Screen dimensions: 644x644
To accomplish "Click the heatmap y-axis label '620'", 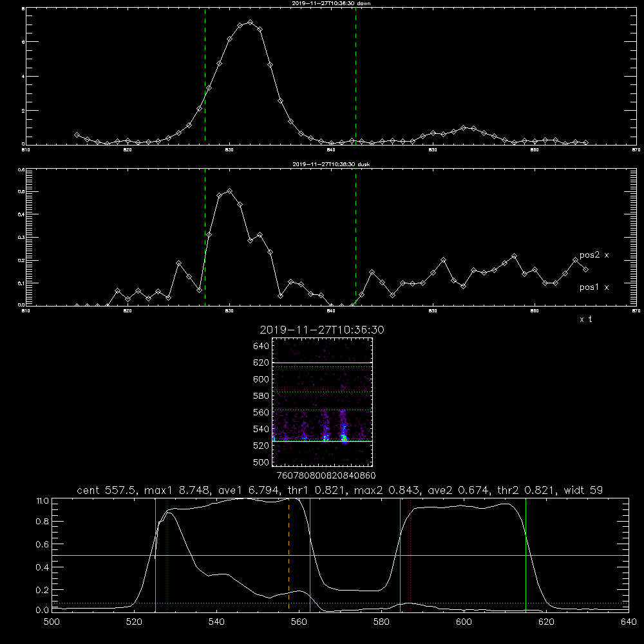I will click(x=261, y=363).
